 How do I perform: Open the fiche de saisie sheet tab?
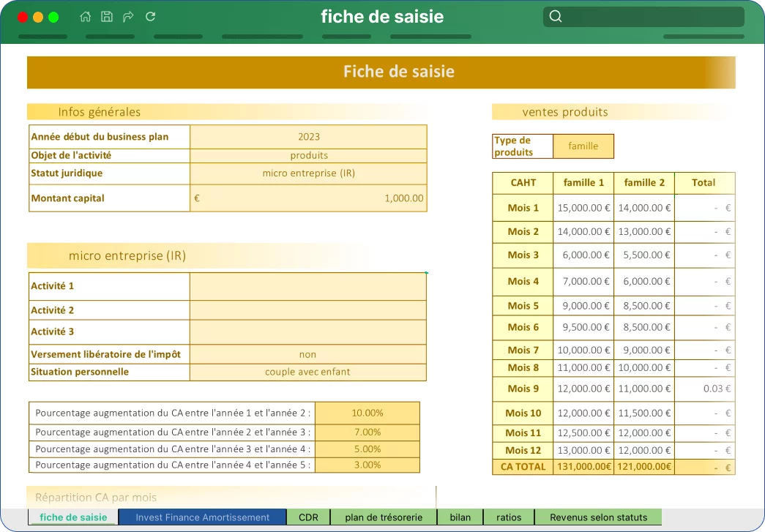tap(73, 517)
